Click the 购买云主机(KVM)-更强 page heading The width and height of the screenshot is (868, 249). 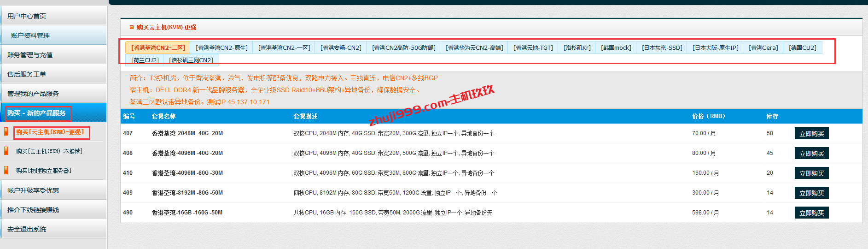(x=166, y=27)
